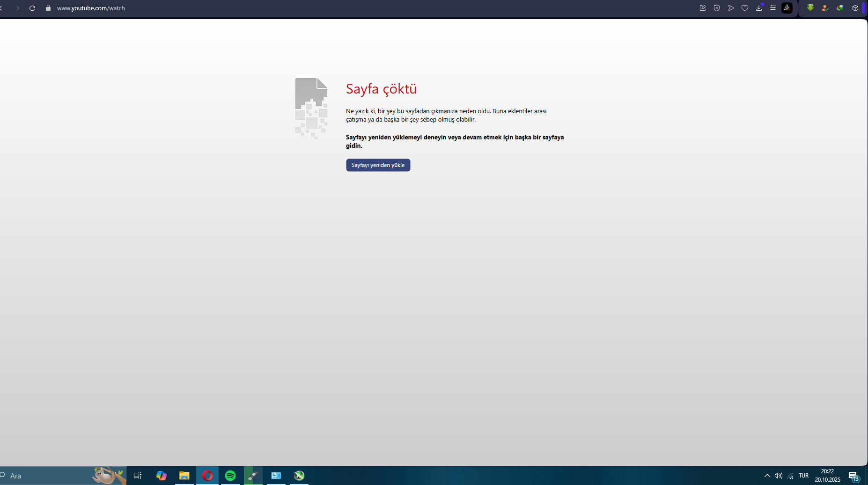Open the control panel chart taskbar icon
Screen dimensions: 868x485
click(x=276, y=476)
